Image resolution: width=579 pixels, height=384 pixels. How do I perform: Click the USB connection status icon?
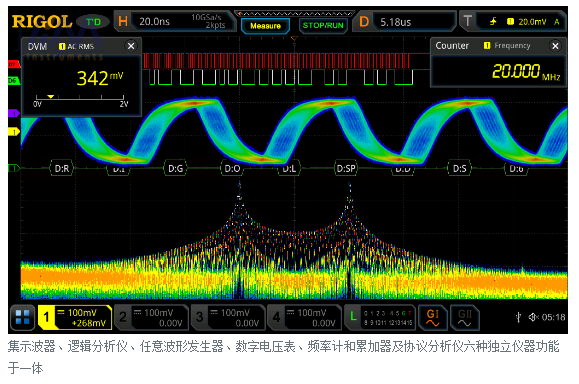tap(518, 317)
